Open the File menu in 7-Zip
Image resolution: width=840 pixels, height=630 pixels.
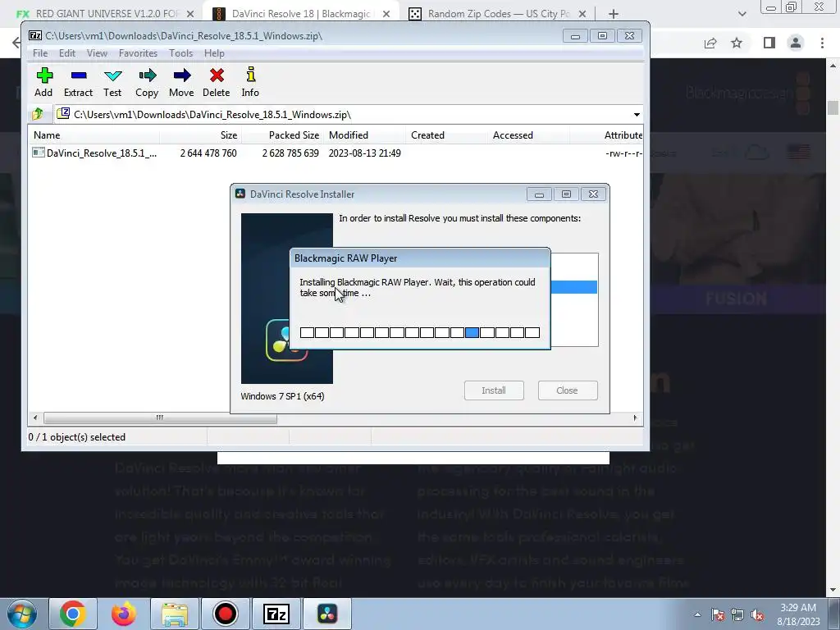tap(40, 53)
